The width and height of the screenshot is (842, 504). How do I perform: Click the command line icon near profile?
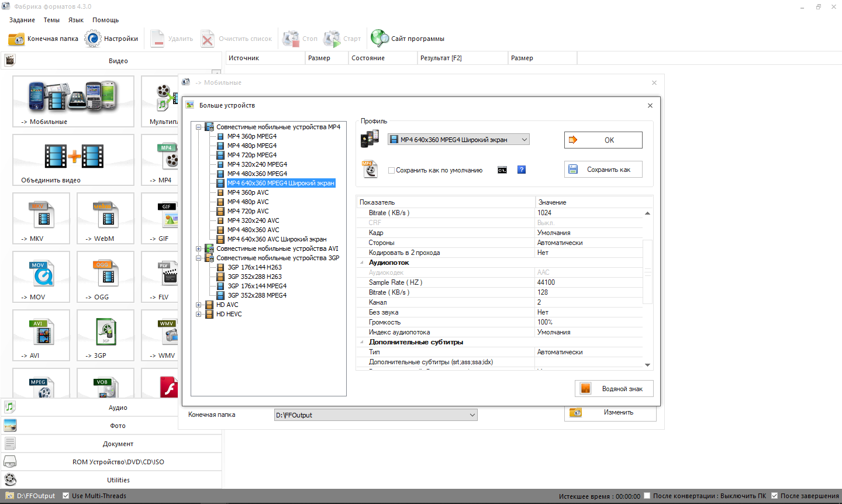[502, 170]
